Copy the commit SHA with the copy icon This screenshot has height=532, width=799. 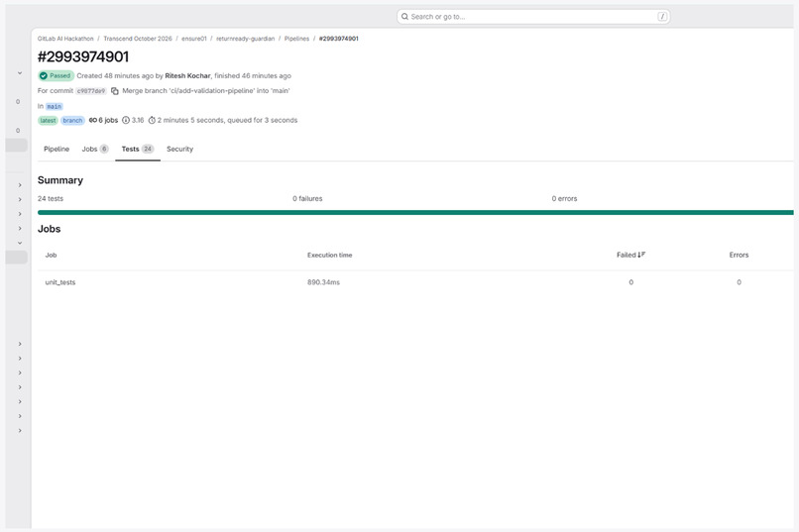[x=115, y=91]
